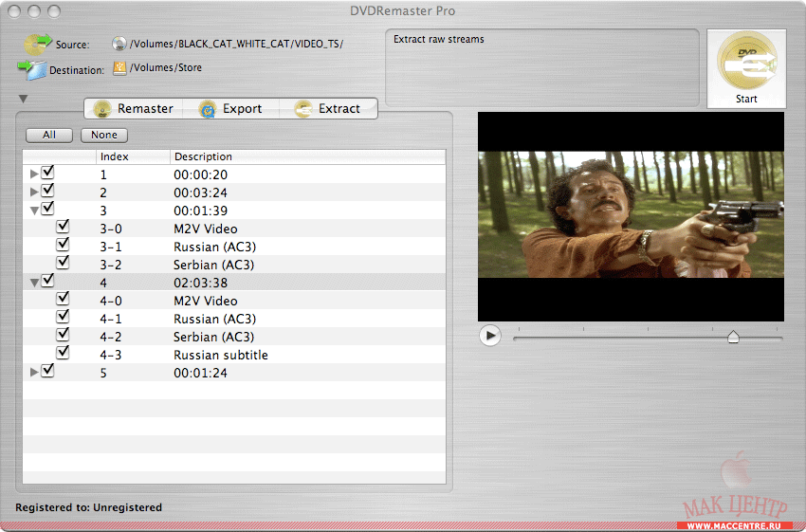Click the Extract tab icon

pyautogui.click(x=303, y=109)
